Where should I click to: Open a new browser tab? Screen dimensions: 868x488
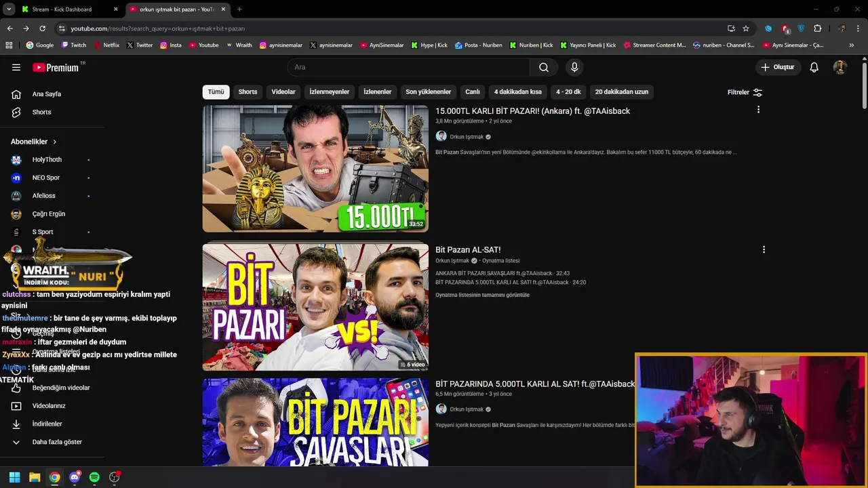239,9
